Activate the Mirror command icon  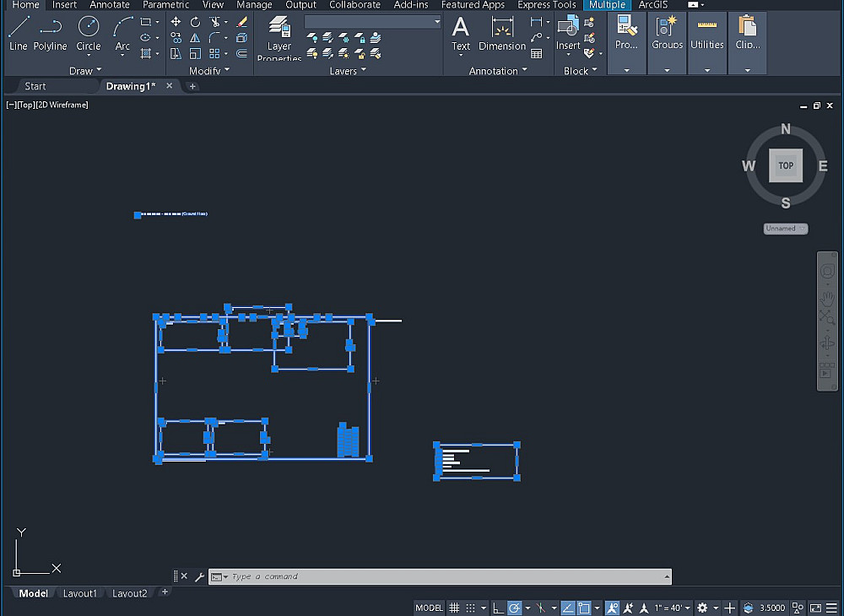[195, 38]
